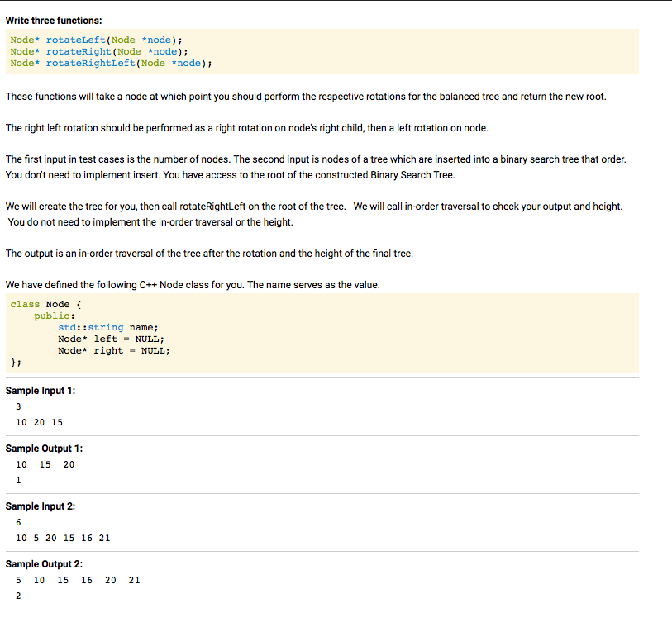Viewport: 672px width, 622px height.
Task: Click the closing '};' code line
Action: [x=16, y=363]
